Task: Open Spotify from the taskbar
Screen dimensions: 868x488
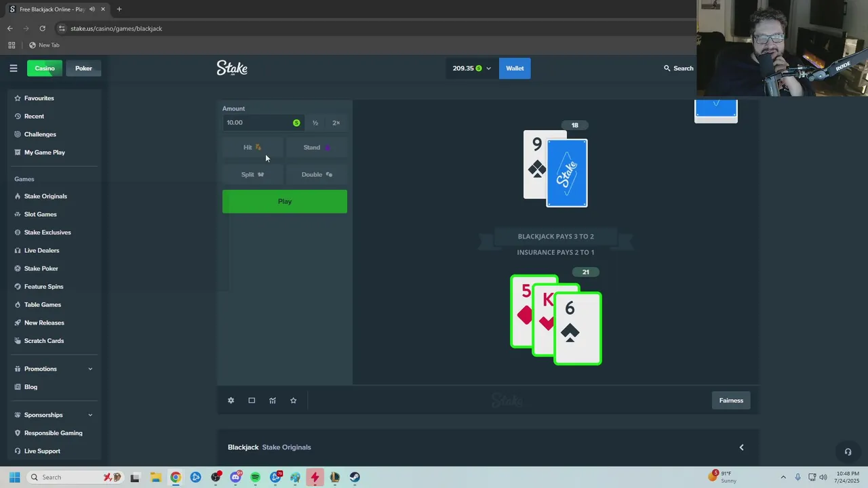Action: [256, 477]
